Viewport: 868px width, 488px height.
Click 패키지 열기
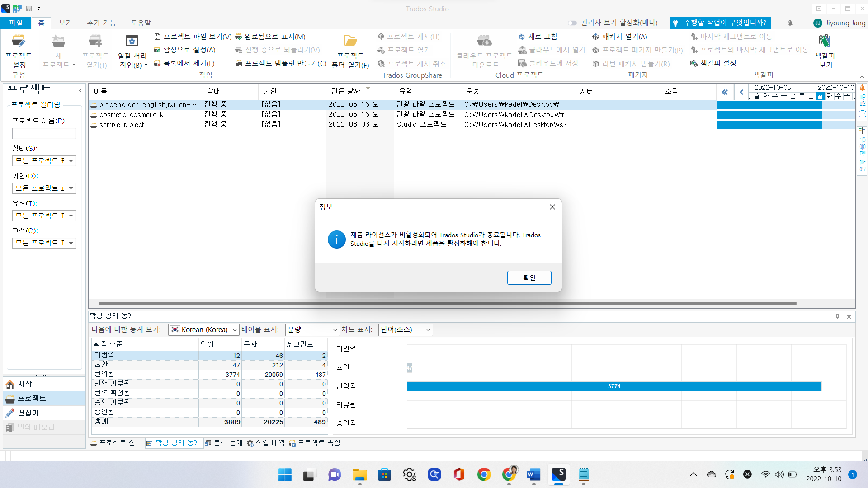(x=619, y=37)
